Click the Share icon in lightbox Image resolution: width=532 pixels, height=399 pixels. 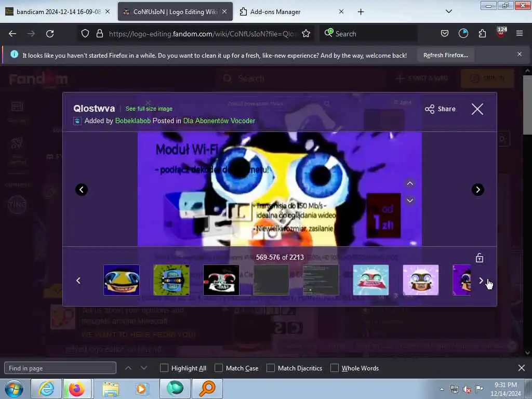click(440, 109)
